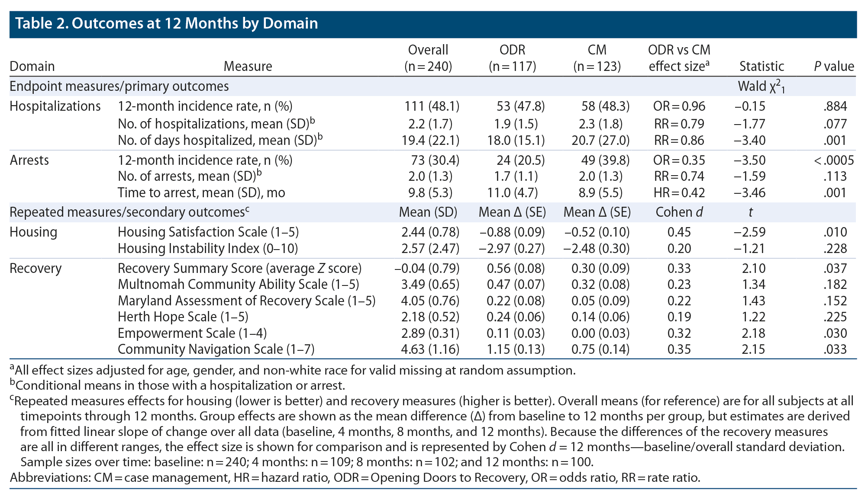The width and height of the screenshot is (868, 500).
Task: Select the ODR vs CM effect size header
Action: 679,58
